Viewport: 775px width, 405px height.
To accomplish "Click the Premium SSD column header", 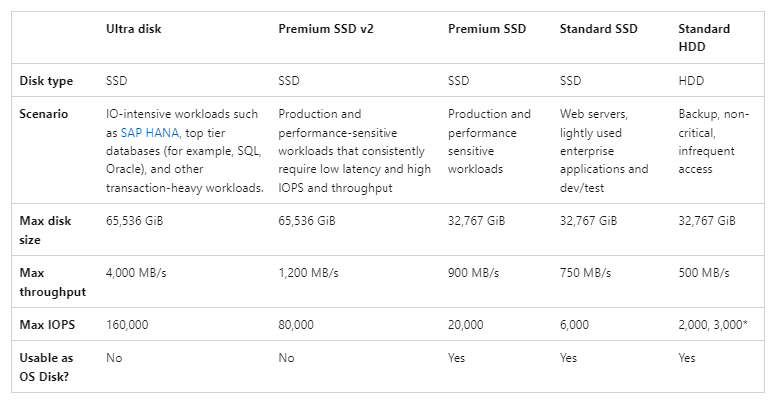I will point(487,29).
